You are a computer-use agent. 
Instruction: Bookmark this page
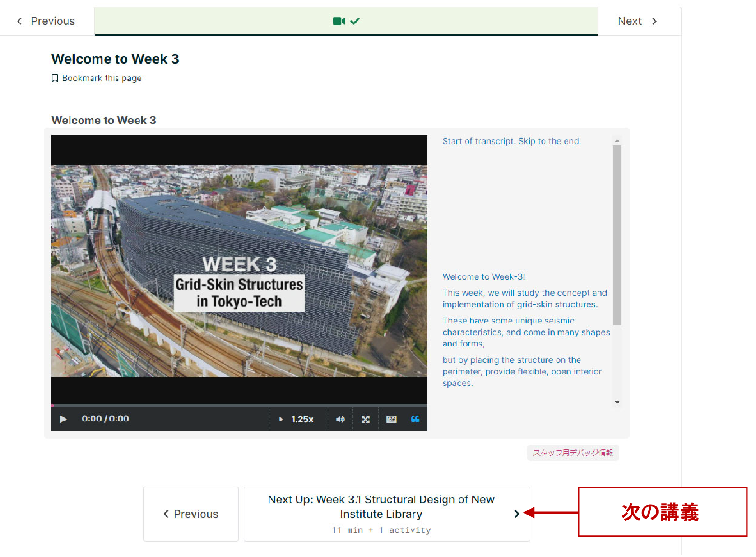[x=97, y=78]
